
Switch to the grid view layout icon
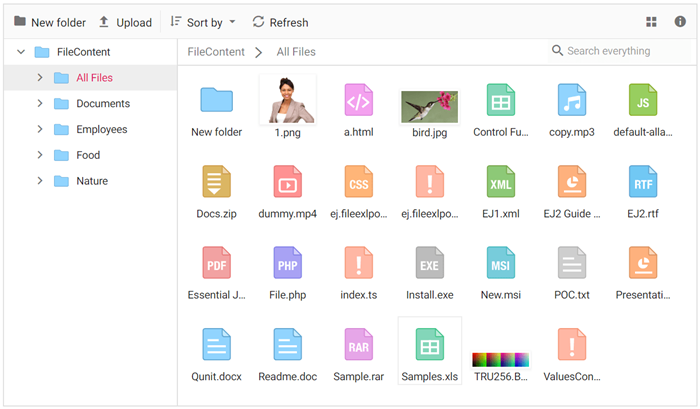point(652,22)
